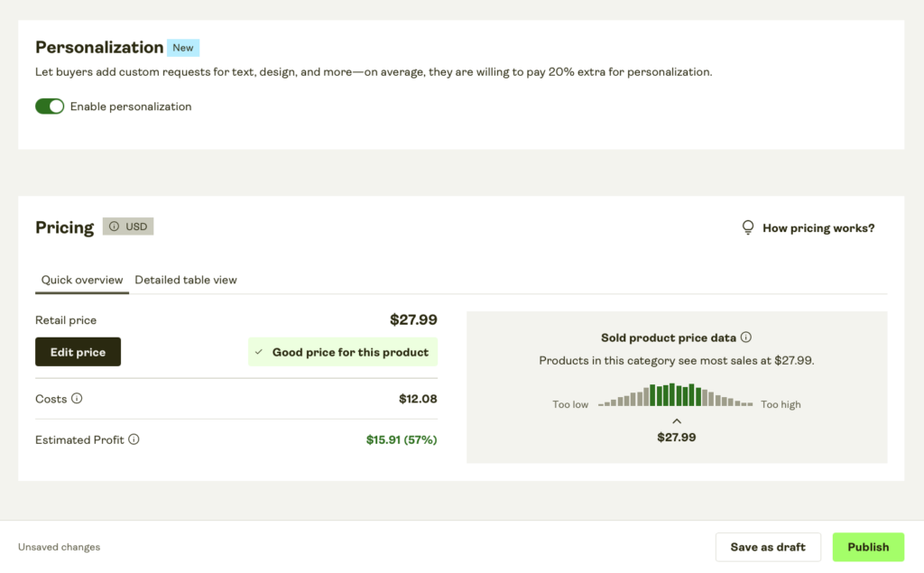Image resolution: width=924 pixels, height=573 pixels.
Task: Click the New badge next to Personalization
Action: [183, 47]
